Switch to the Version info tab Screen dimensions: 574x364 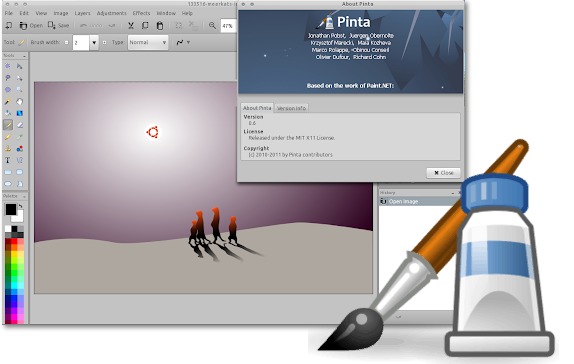coord(291,108)
